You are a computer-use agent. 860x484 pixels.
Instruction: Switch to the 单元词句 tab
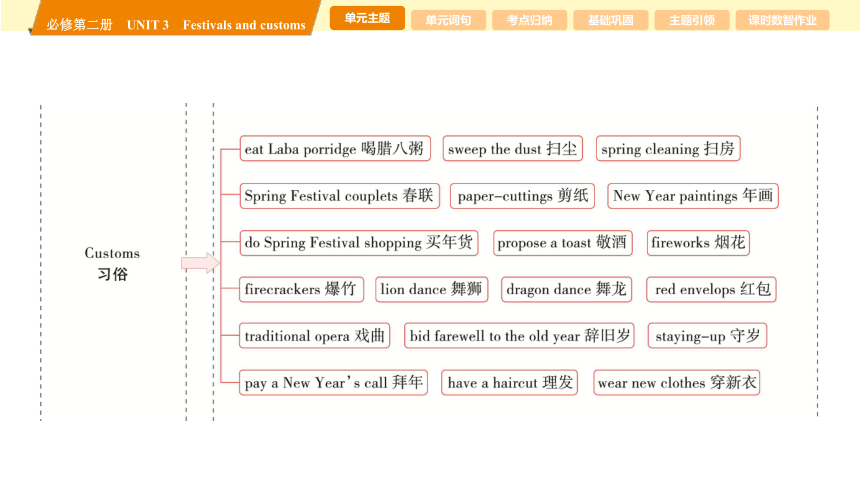pyautogui.click(x=448, y=20)
